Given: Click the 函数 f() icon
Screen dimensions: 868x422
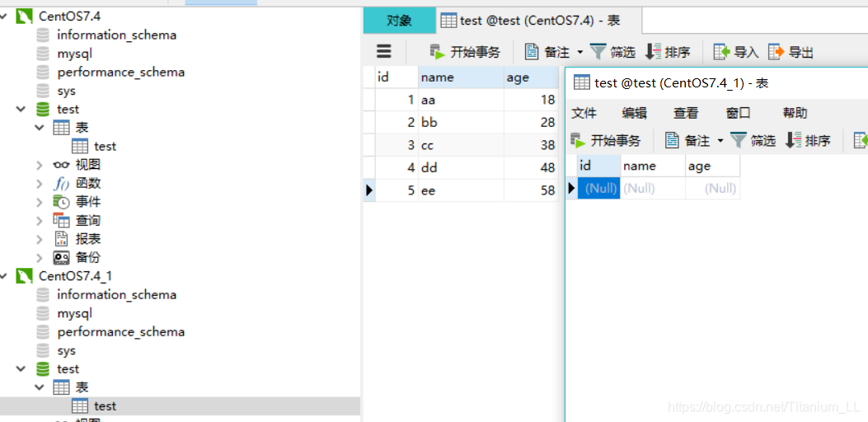Looking at the screenshot, I should [61, 184].
